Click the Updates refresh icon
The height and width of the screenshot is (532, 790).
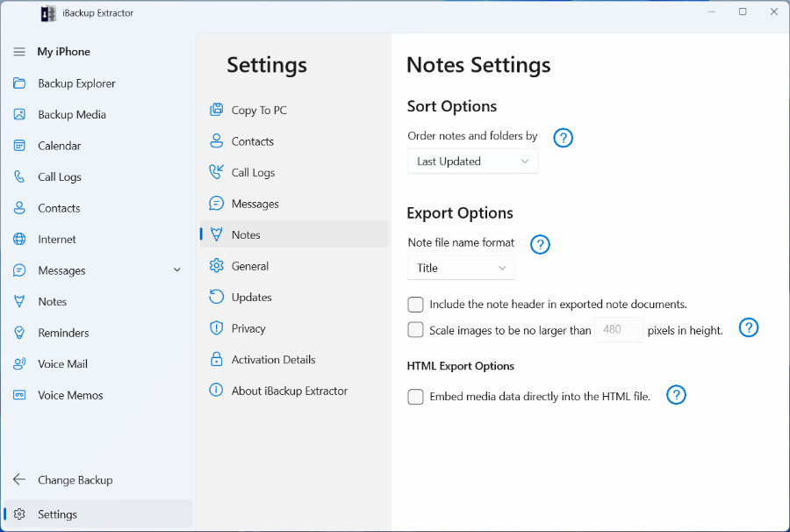click(x=216, y=297)
